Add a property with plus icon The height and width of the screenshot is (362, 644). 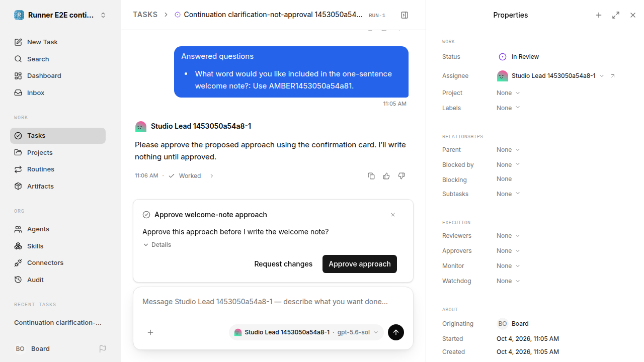(x=599, y=15)
